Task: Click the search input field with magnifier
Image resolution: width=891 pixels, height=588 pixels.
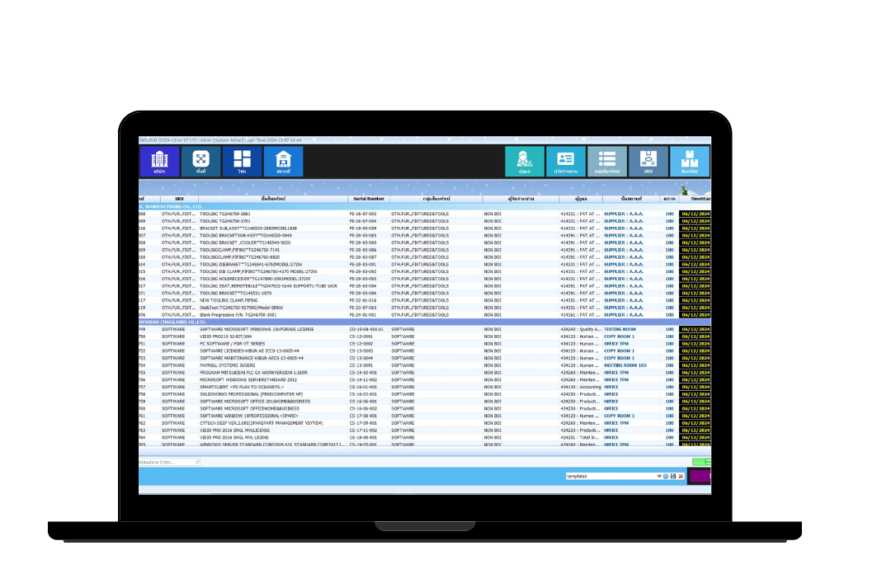Action: pos(169,462)
